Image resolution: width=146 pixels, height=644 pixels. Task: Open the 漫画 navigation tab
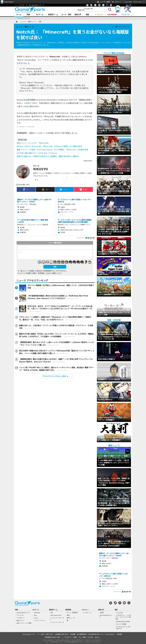(x=88, y=15)
